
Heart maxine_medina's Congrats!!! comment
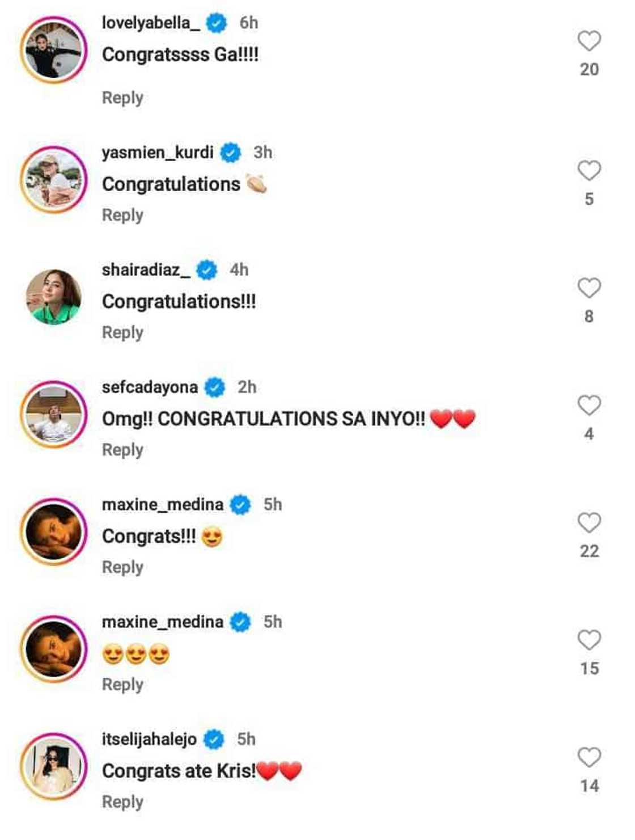click(x=589, y=523)
